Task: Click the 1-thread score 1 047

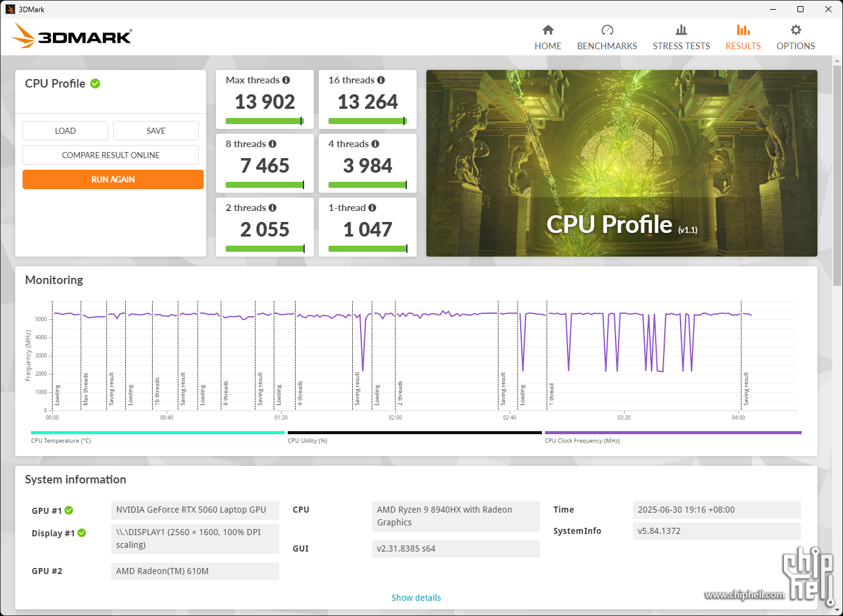Action: (367, 229)
